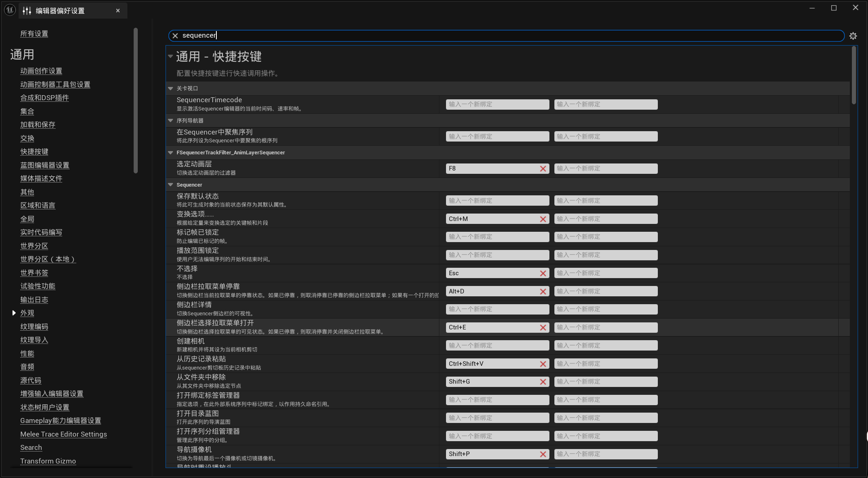Open the settings gear next to search bar
The width and height of the screenshot is (868, 478).
[853, 36]
